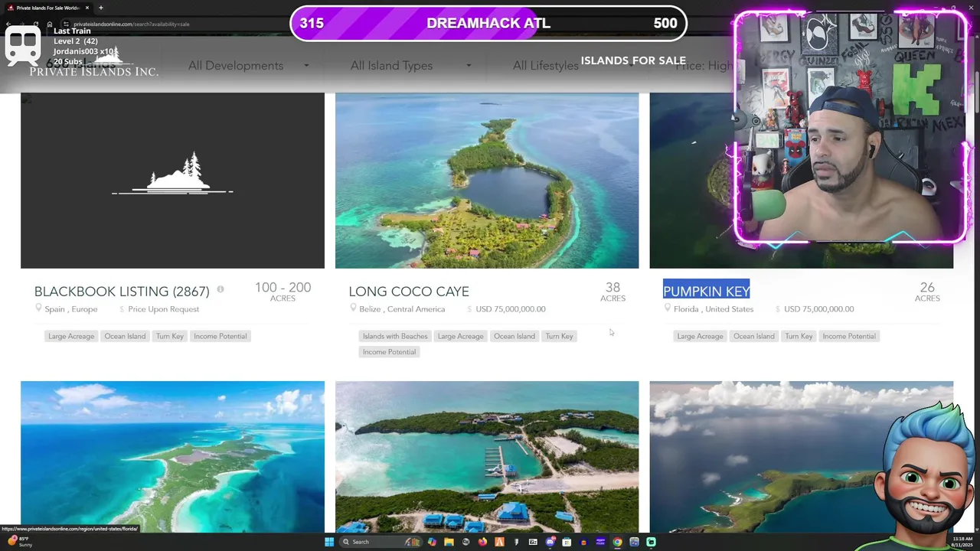Click Ocean Island tag on Long Coco Caye

point(514,336)
